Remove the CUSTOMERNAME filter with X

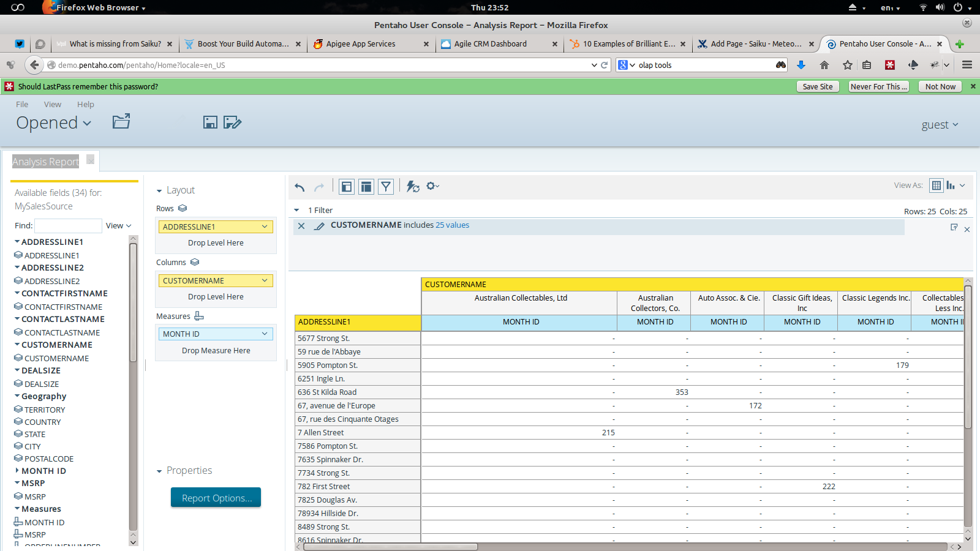click(x=301, y=226)
